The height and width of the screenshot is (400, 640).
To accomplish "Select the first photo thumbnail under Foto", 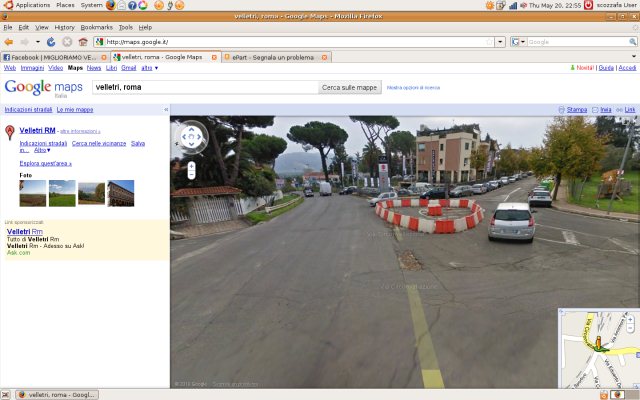I will point(32,193).
